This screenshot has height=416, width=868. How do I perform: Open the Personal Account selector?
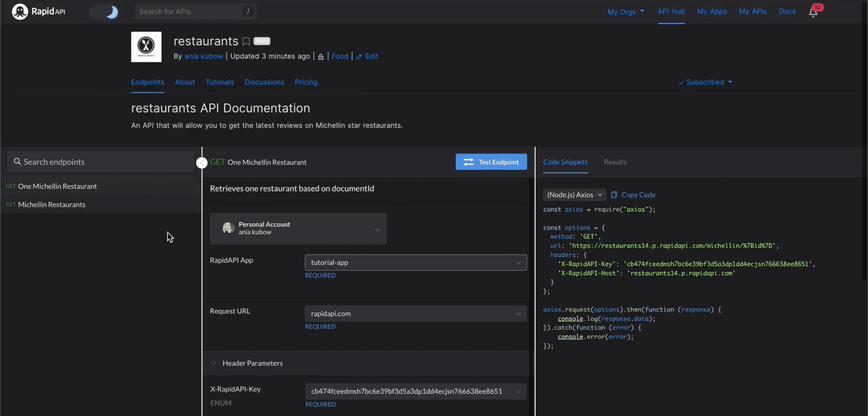[x=298, y=228]
